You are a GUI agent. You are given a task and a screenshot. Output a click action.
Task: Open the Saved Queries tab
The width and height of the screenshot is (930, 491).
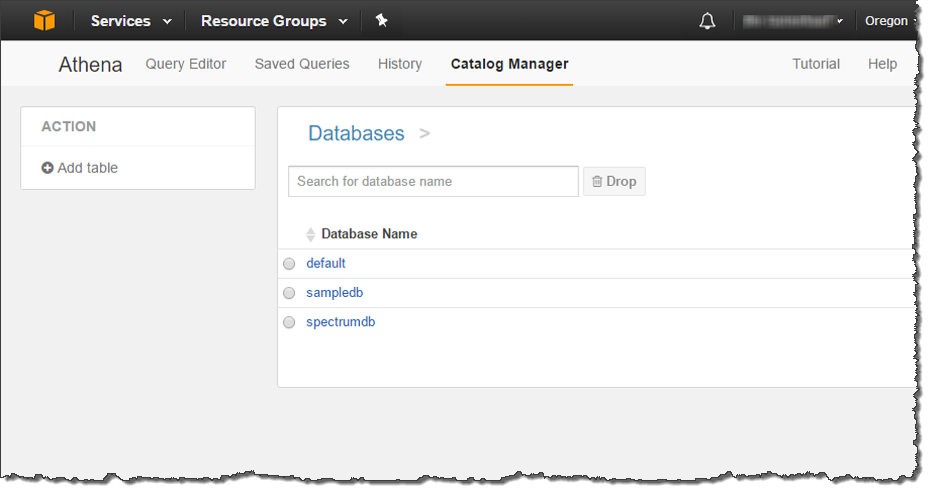pos(302,64)
